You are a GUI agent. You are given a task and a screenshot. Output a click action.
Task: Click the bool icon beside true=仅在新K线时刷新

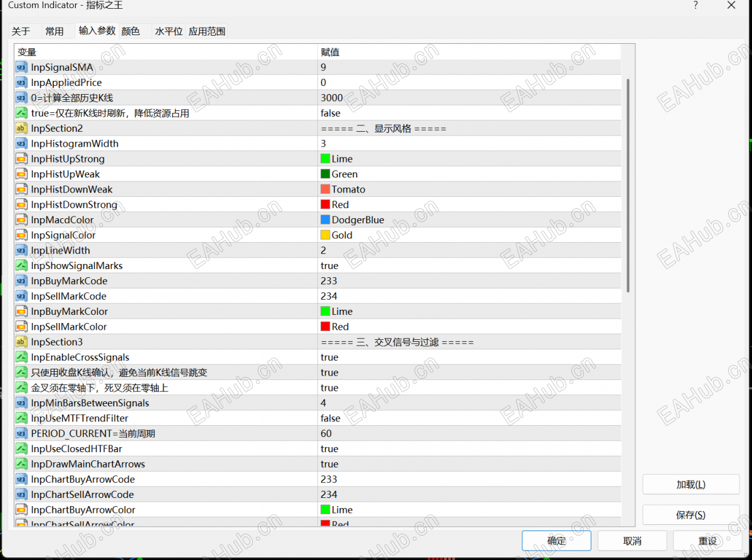tap(21, 113)
